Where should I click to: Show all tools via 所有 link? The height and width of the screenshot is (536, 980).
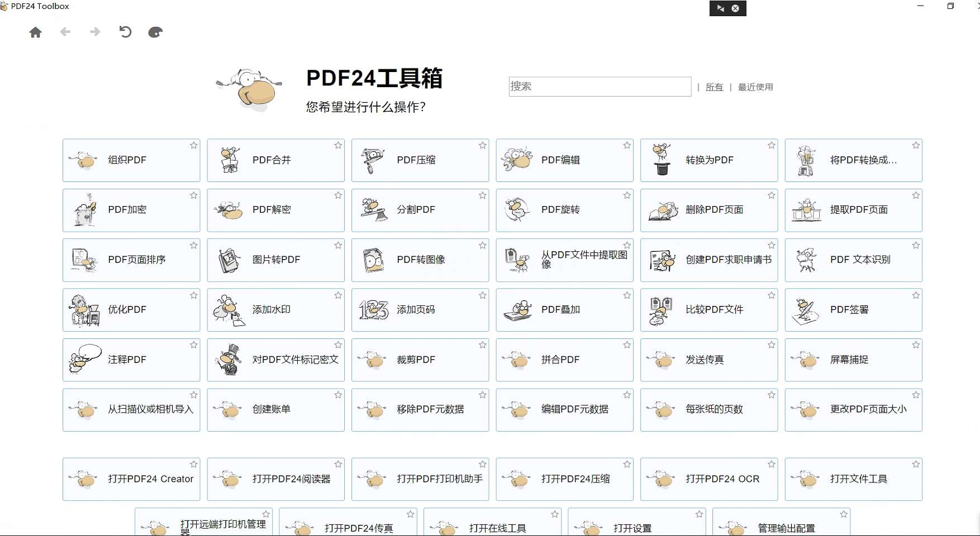point(714,87)
